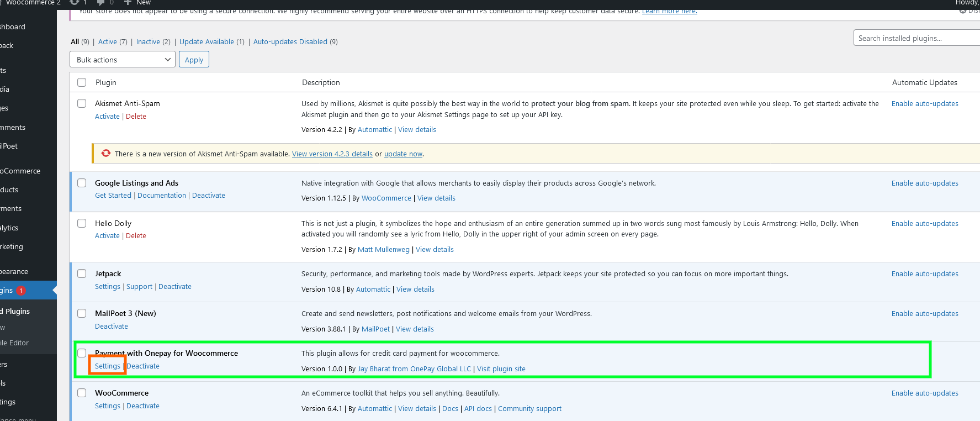Delete the Hello Dolly plugin
Image resolution: width=980 pixels, height=421 pixels.
tap(136, 236)
